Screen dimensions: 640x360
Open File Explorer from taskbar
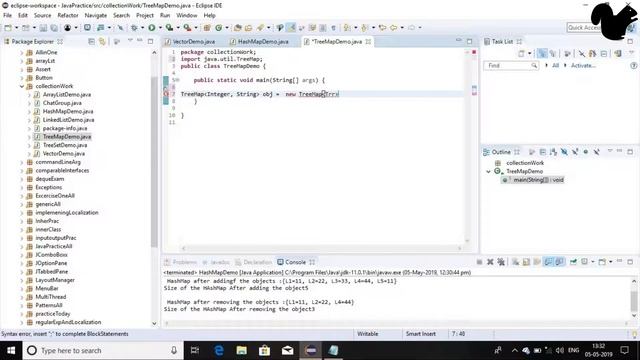[x=242, y=350]
